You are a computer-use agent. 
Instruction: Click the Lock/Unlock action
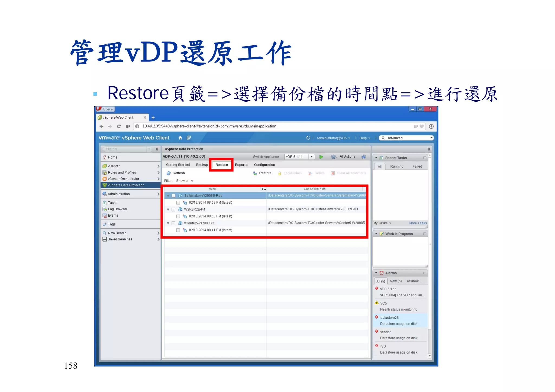click(290, 173)
